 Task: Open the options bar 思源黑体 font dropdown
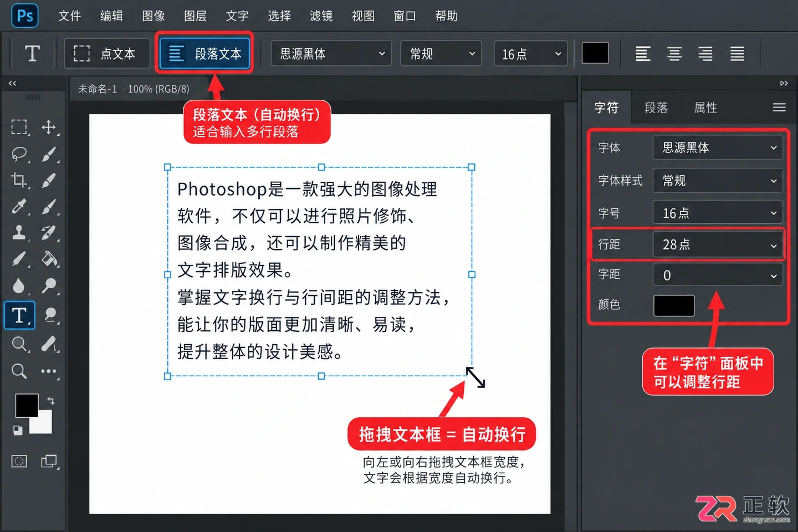[331, 54]
